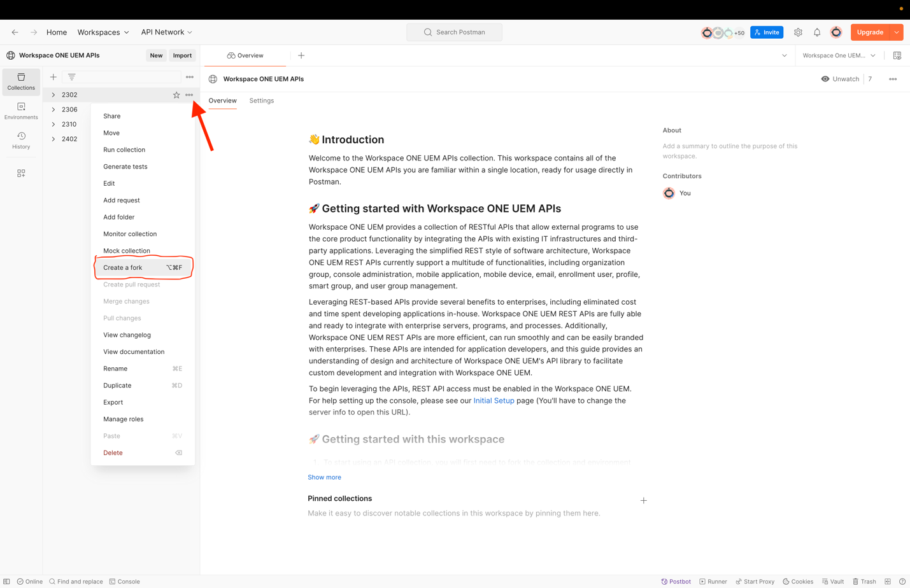Star the 2302 collection

click(176, 94)
